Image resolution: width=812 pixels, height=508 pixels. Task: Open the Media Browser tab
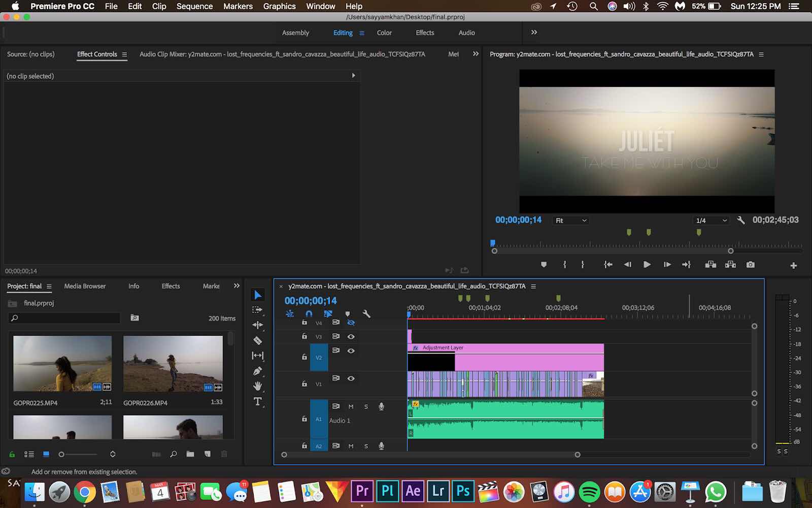click(85, 286)
